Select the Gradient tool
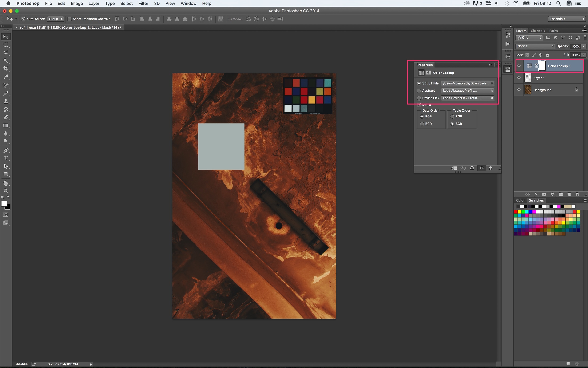This screenshot has height=368, width=588. (6, 125)
